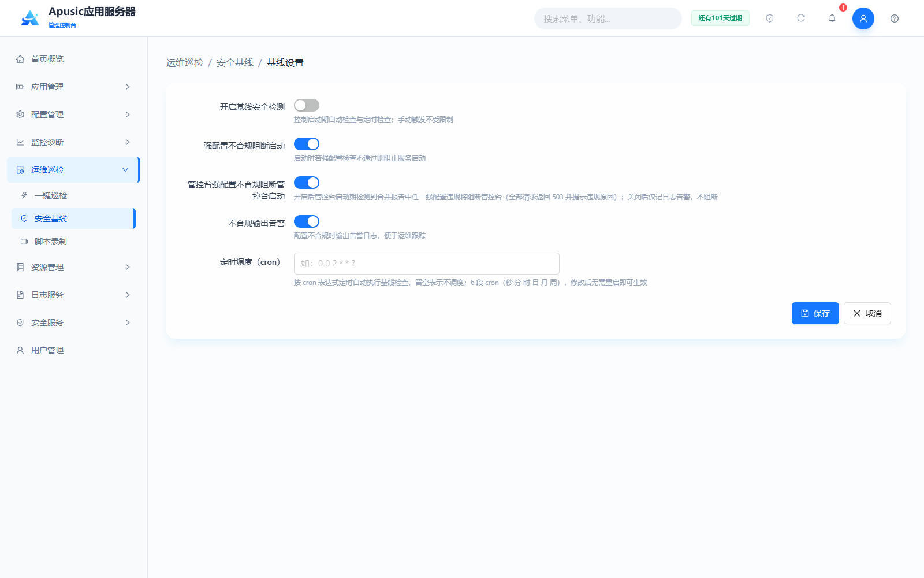Image resolution: width=924 pixels, height=578 pixels.
Task: Expand the 配置管理 chevron
Action: (x=128, y=114)
